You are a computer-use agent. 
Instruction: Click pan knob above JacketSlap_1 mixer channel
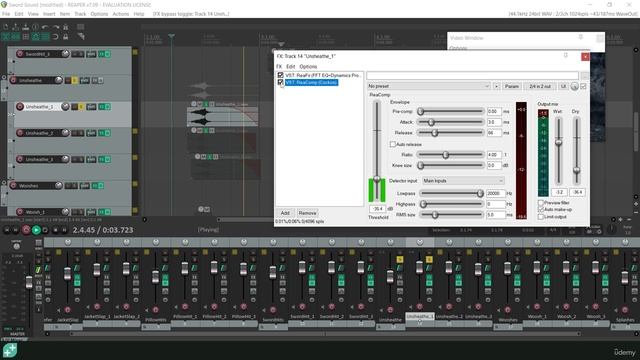click(97, 242)
